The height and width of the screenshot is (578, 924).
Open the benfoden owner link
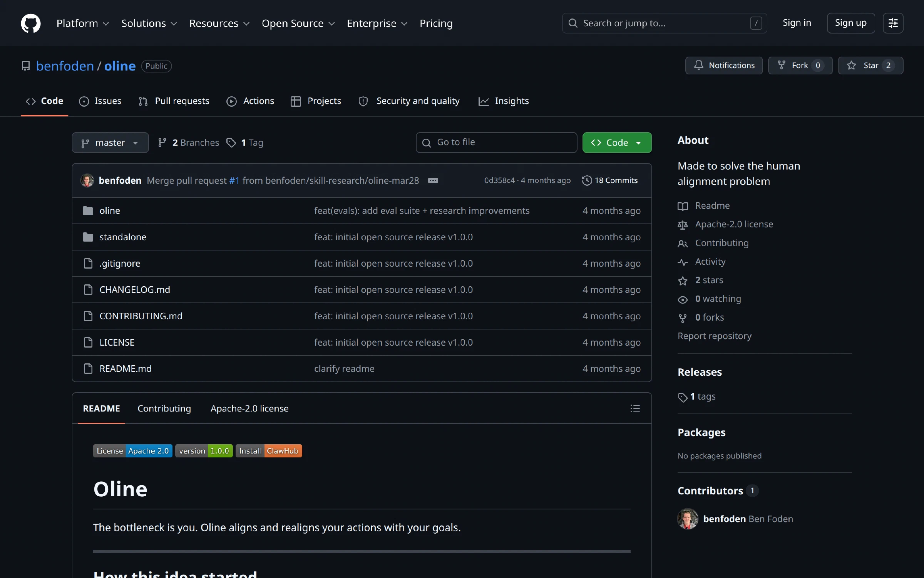[x=65, y=66]
